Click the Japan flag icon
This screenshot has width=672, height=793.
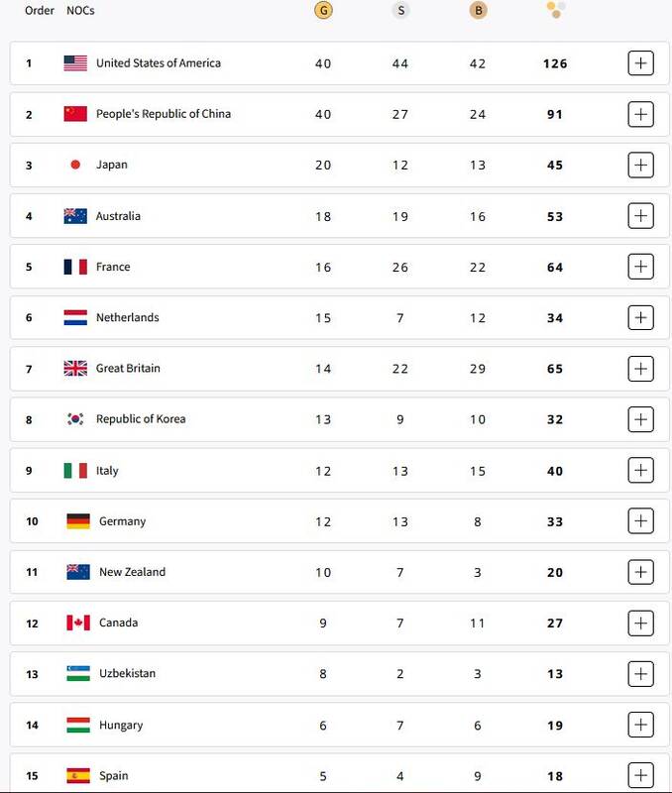coord(75,166)
